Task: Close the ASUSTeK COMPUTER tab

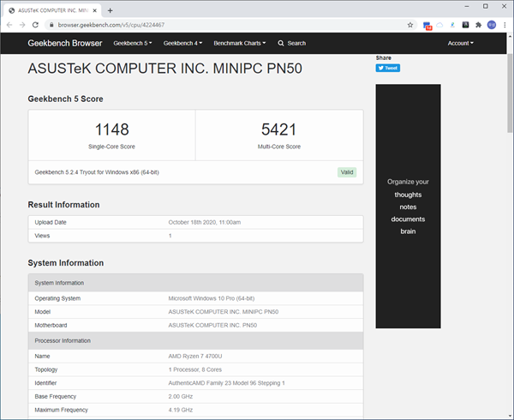Action: [x=95, y=10]
